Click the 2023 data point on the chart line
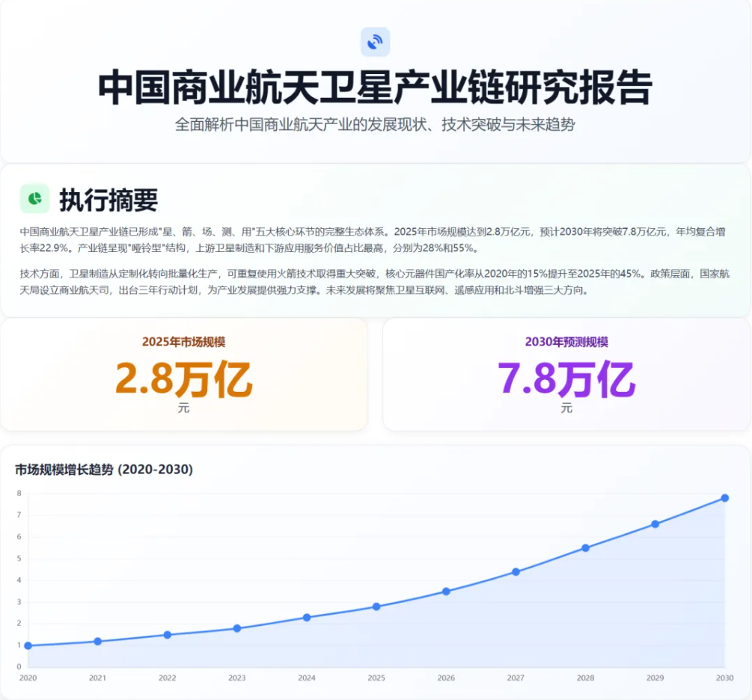Image resolution: width=752 pixels, height=700 pixels. 237,628
